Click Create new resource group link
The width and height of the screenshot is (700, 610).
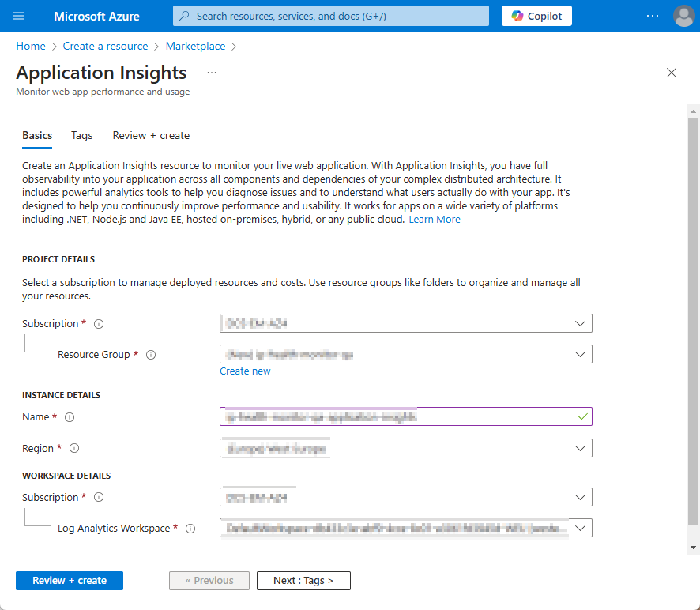pyautogui.click(x=245, y=371)
